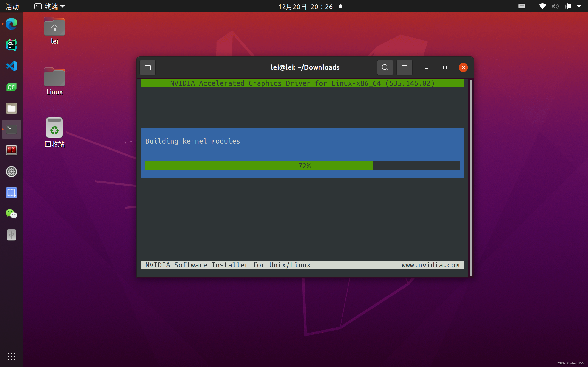Open Settings gear in the dock
Image resolution: width=588 pixels, height=367 pixels.
[11, 172]
